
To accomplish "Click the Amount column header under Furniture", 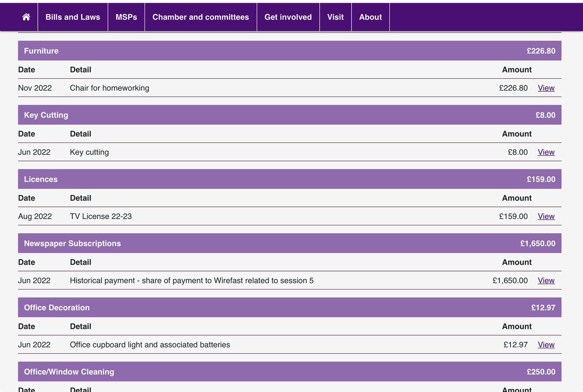I will click(x=517, y=70).
